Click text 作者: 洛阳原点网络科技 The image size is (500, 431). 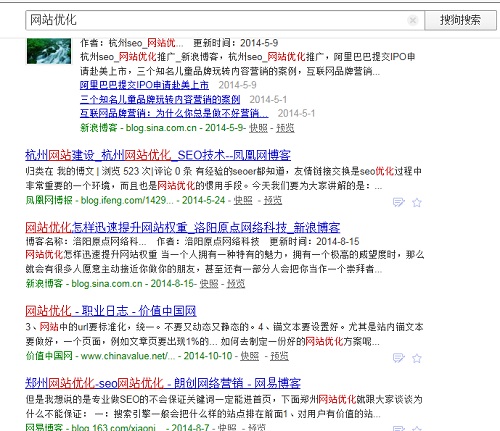pyautogui.click(x=208, y=241)
